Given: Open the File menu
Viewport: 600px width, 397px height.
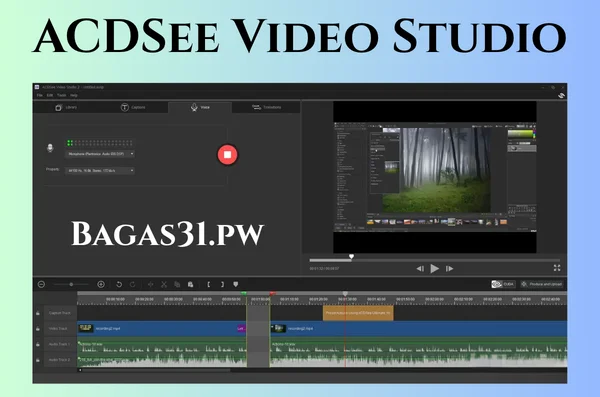Looking at the screenshot, I should click(39, 95).
